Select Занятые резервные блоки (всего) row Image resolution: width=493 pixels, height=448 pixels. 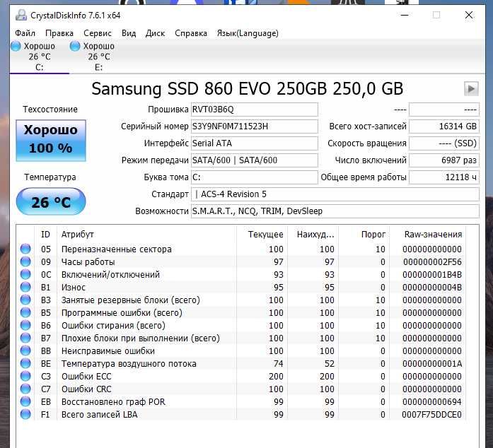pyautogui.click(x=241, y=300)
